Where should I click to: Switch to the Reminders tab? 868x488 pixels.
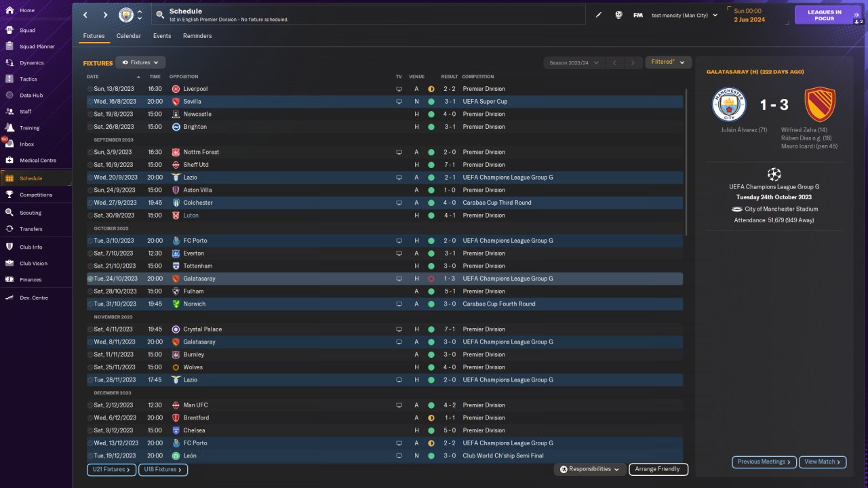(197, 36)
